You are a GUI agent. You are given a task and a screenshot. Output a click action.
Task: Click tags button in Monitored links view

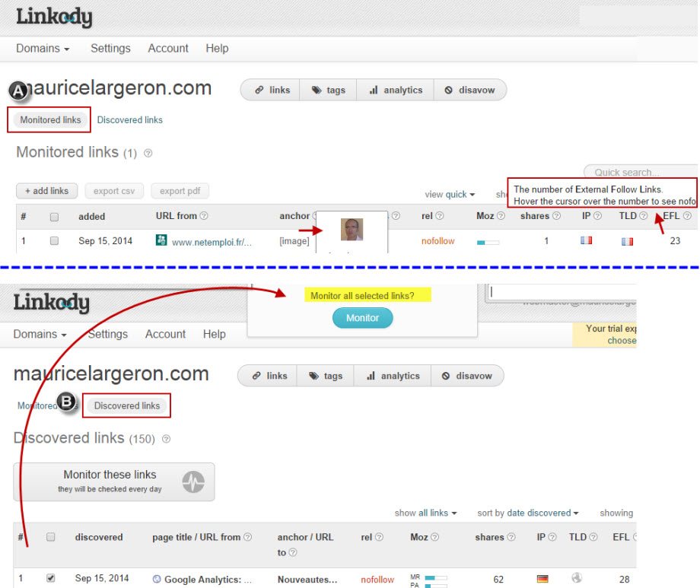(328, 90)
